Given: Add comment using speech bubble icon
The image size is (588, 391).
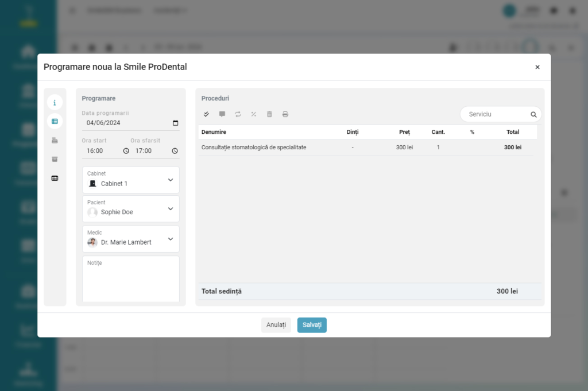Looking at the screenshot, I should [x=222, y=114].
